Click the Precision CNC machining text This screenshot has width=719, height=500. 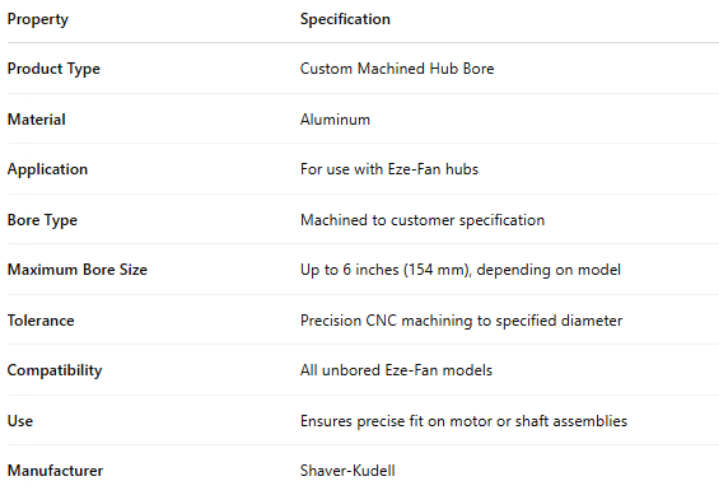pyautogui.click(x=461, y=320)
